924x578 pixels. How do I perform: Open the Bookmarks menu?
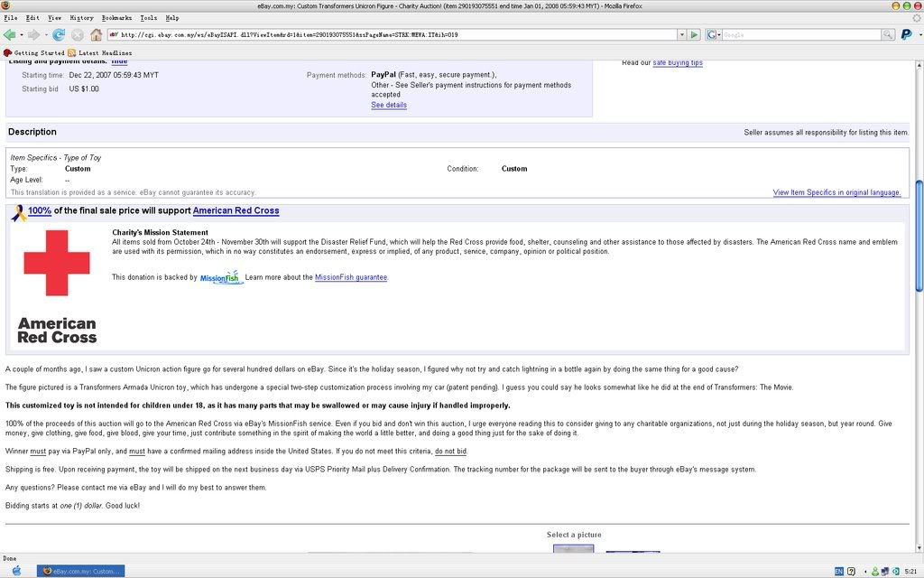(116, 18)
